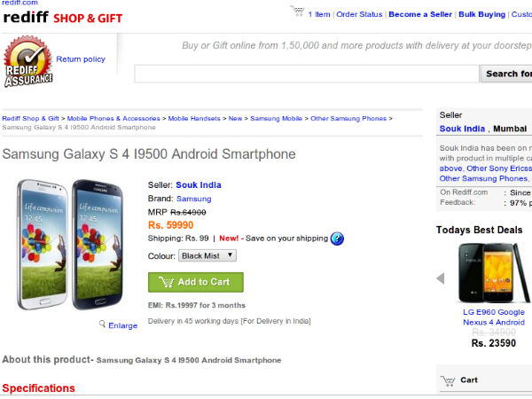Open the Return policy link
The image size is (532, 399).
tap(81, 59)
